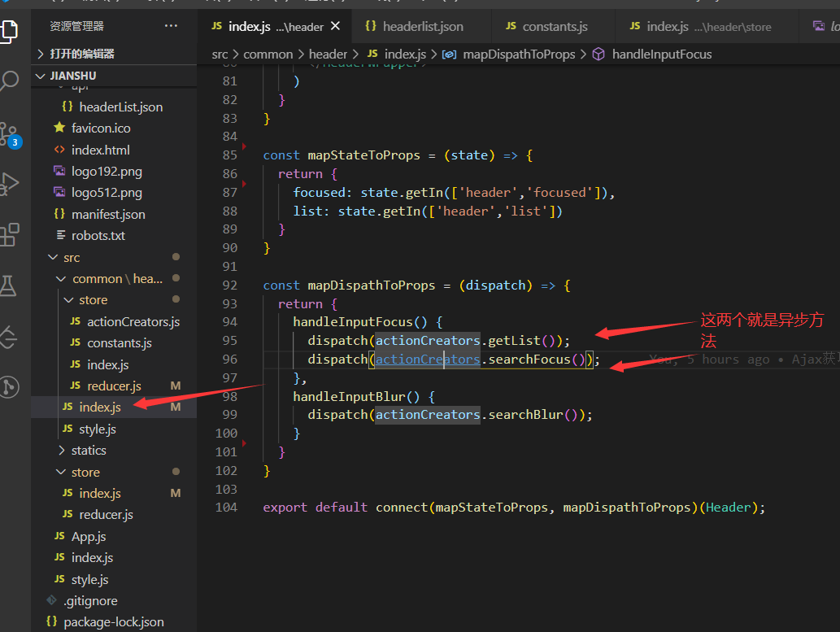Screen dimensions: 840x632
Task: Expand the 打开的编辑器 section
Action: point(114,54)
